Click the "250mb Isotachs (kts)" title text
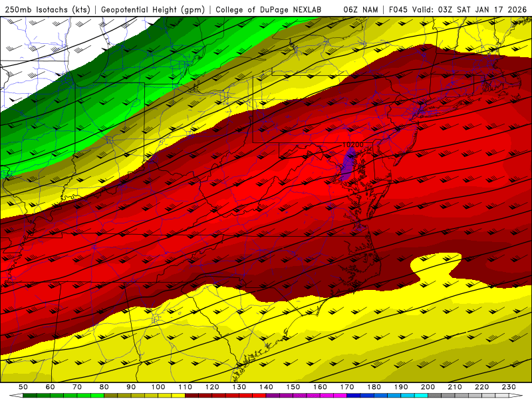Viewport: 532px width, 399px height. tap(48, 10)
